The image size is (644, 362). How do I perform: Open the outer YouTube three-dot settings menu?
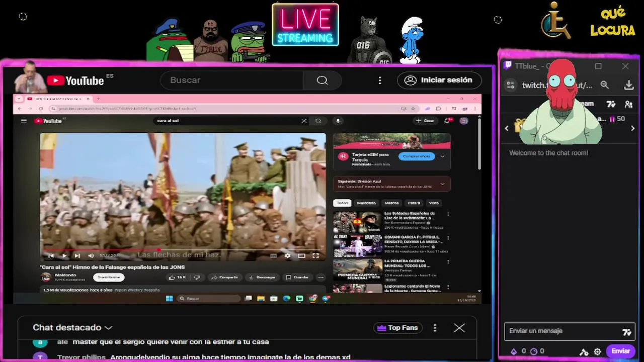point(380,80)
